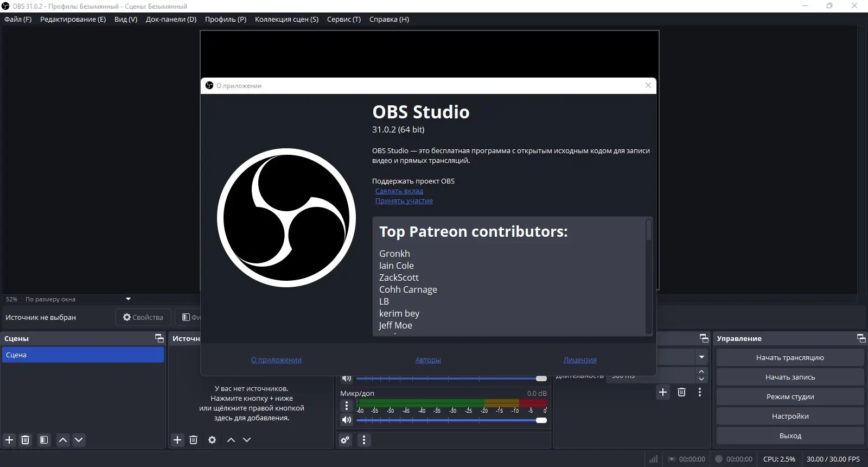868x467 pixels.
Task: Click the 31.0.2 (64 bit) version text
Action: coord(398,129)
